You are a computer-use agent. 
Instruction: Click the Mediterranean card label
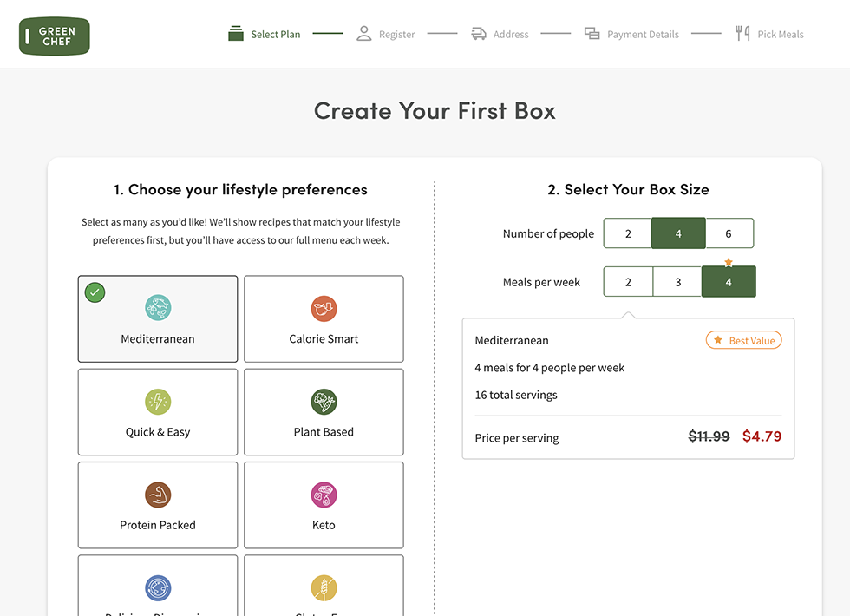[x=158, y=339]
